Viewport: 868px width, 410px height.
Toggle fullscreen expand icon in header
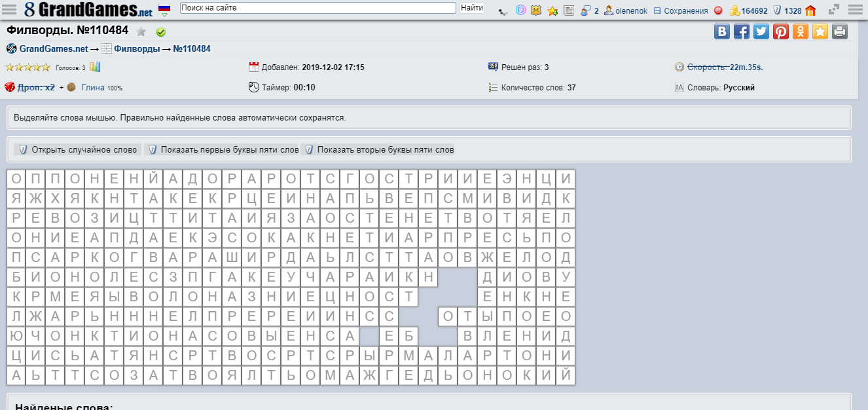click(834, 10)
